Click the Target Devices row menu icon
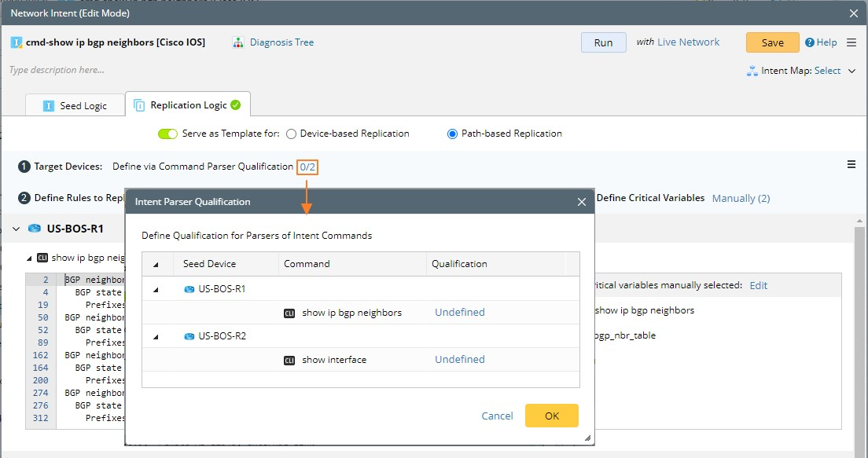 coord(851,165)
